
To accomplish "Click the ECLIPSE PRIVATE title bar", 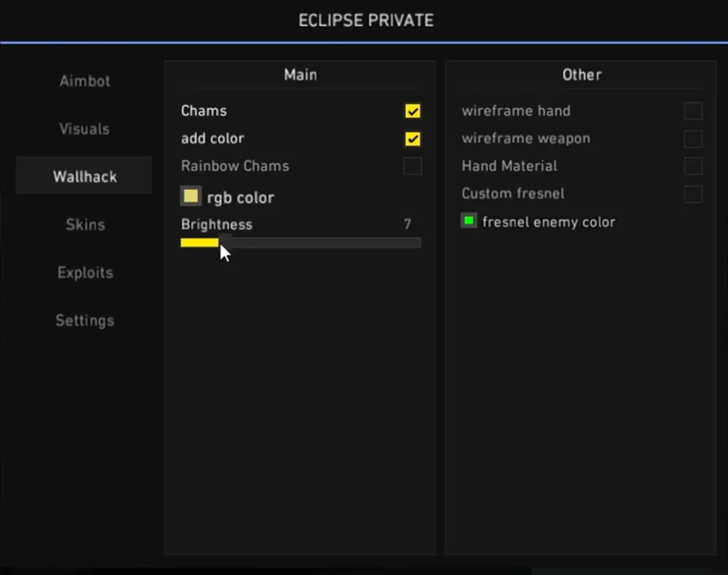I will (x=365, y=20).
